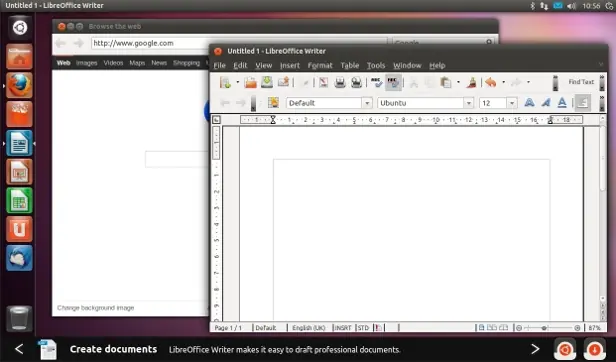
Task: Click the Images link in browser window
Action: (x=86, y=63)
